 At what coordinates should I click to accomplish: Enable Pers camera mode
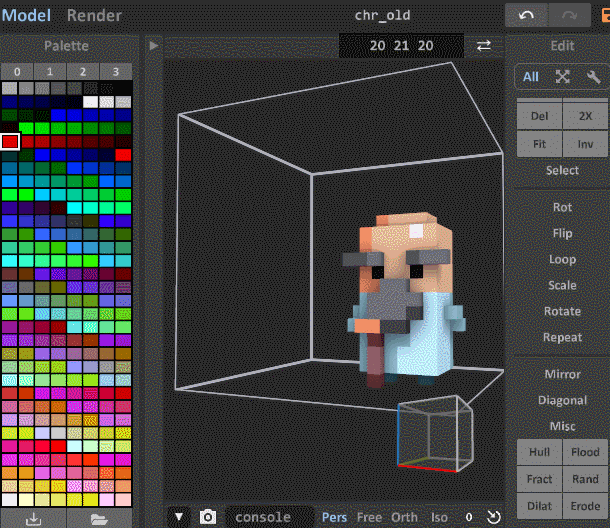[x=334, y=517]
